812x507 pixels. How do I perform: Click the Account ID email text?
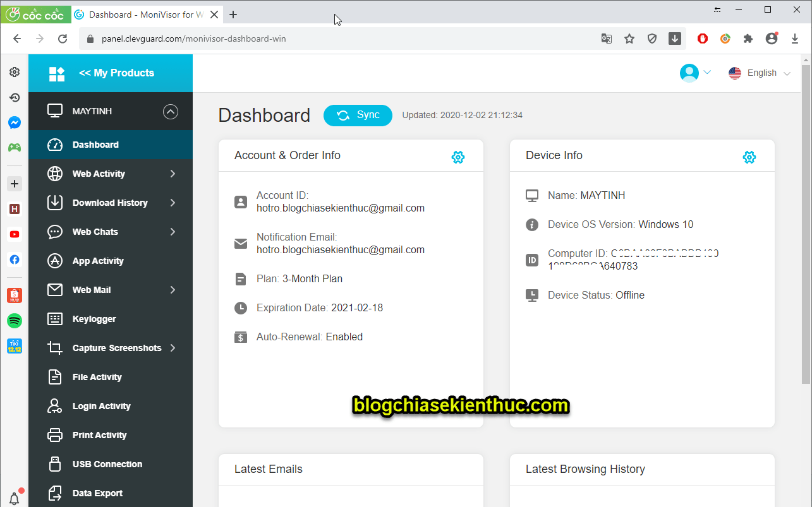341,208
